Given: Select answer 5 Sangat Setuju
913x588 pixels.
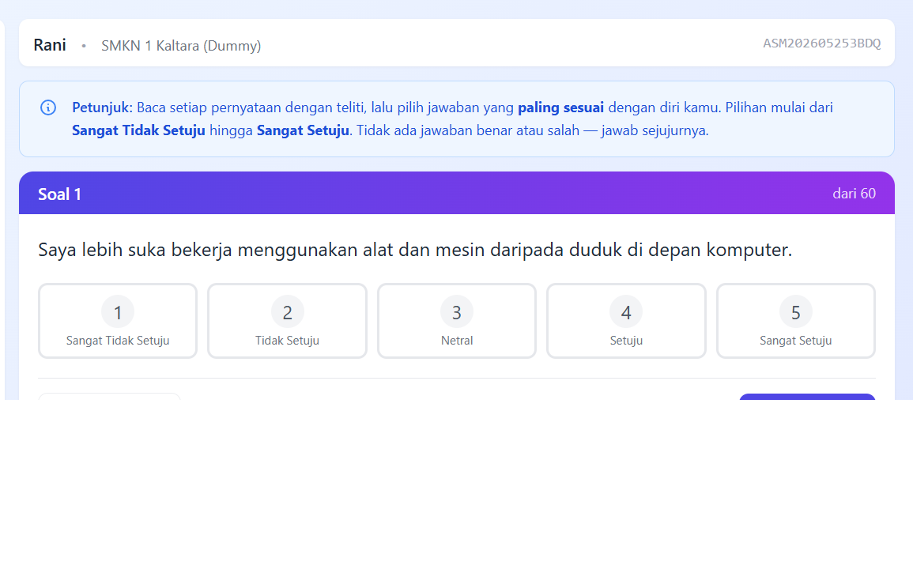Looking at the screenshot, I should click(x=795, y=321).
